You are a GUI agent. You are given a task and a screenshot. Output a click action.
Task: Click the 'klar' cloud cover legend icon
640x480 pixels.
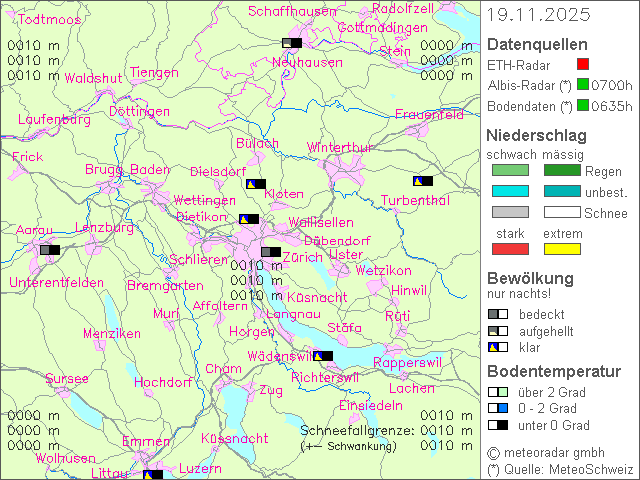tap(497, 347)
